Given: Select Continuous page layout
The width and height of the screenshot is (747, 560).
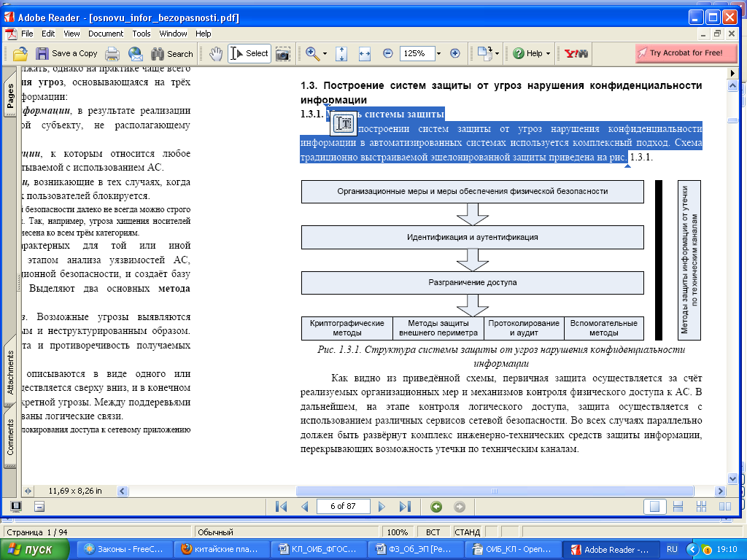Looking at the screenshot, I should click(x=678, y=507).
